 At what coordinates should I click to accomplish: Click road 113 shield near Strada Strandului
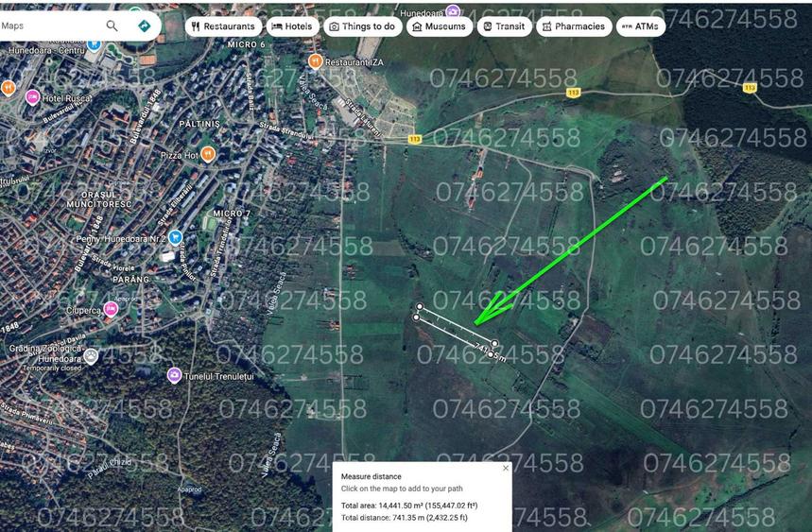pyautogui.click(x=414, y=139)
